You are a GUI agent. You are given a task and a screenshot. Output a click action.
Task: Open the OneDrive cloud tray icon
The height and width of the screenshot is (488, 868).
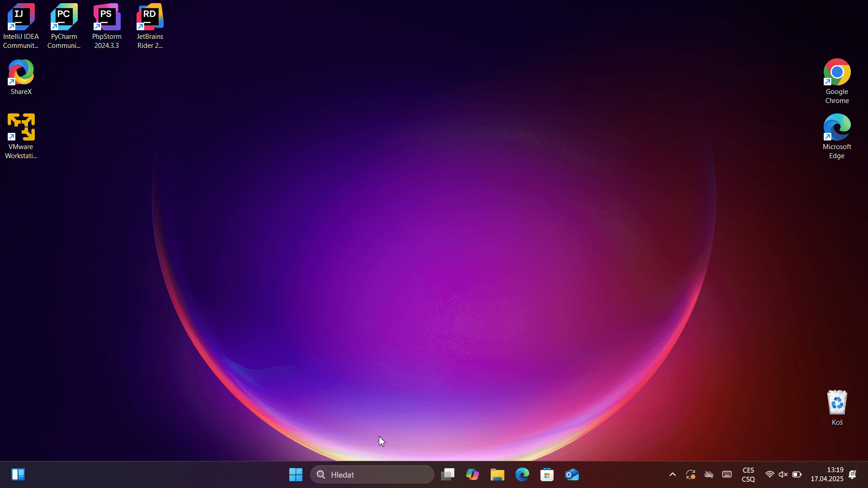tap(709, 474)
